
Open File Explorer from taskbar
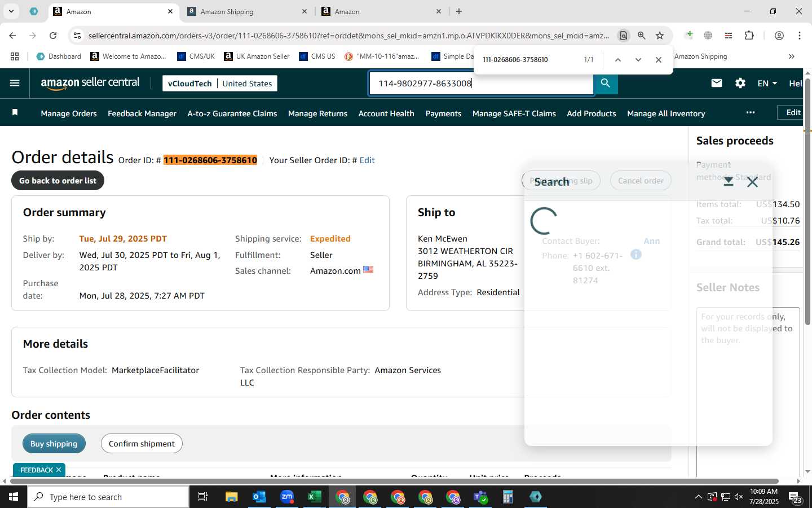[232, 497]
